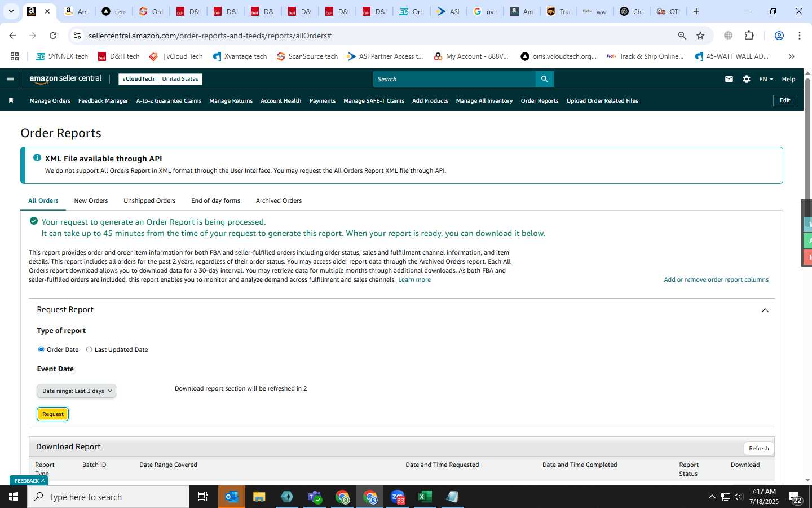This screenshot has height=508, width=812.
Task: Click the Amazon Seller Central logo
Action: pyautogui.click(x=65, y=79)
